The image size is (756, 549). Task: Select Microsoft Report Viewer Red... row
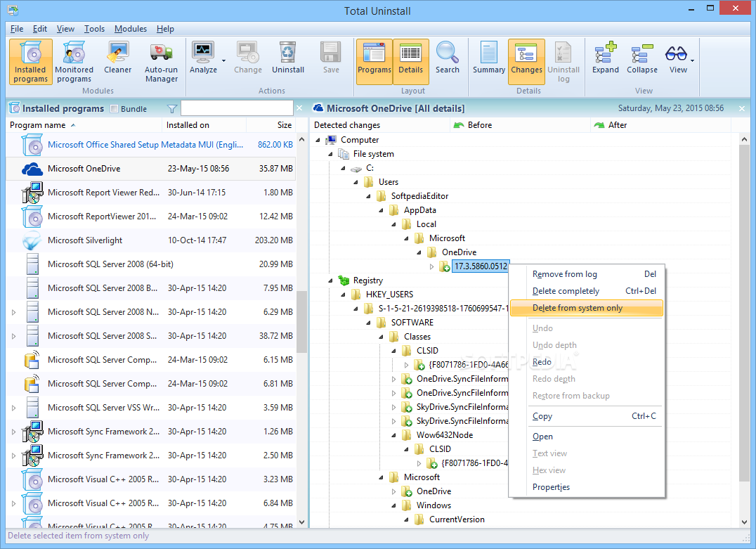[x=151, y=193]
